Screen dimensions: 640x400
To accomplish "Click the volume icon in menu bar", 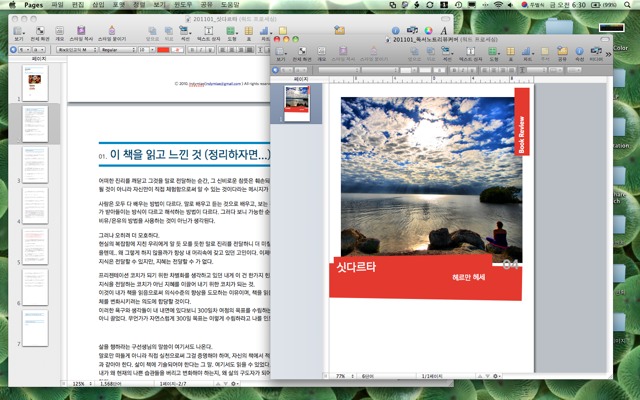I will tap(511, 5).
